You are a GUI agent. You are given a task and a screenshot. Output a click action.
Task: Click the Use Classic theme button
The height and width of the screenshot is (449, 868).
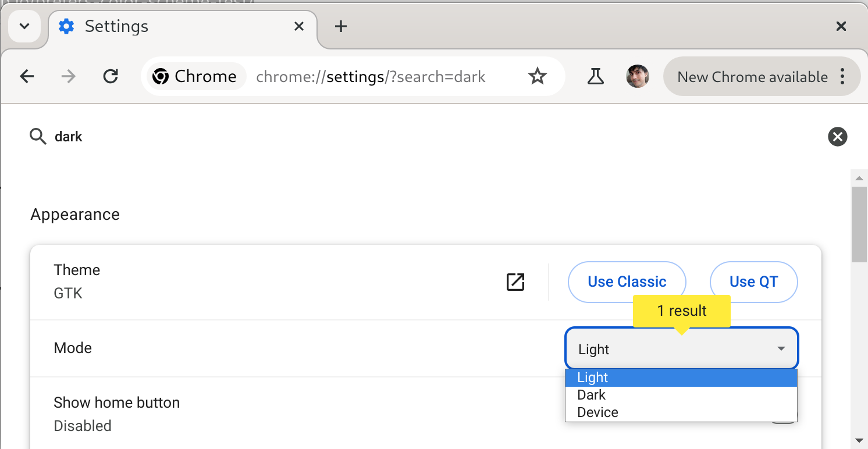(x=627, y=282)
